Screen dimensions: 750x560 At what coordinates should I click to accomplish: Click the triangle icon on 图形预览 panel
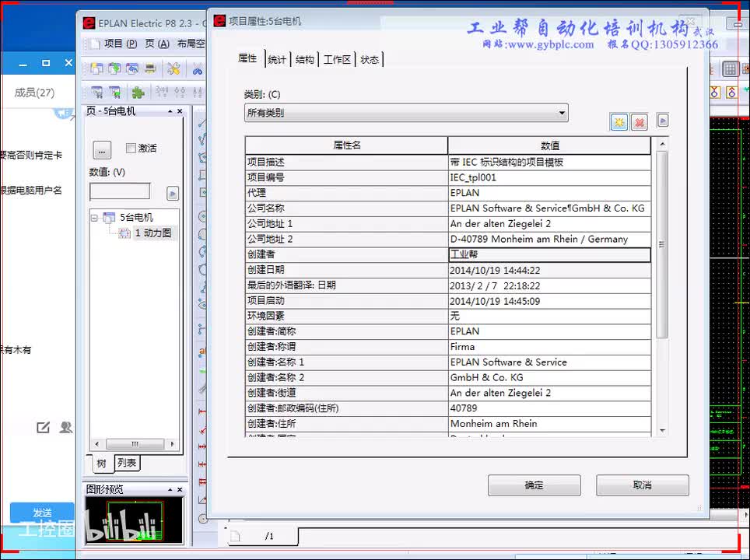click(170, 490)
